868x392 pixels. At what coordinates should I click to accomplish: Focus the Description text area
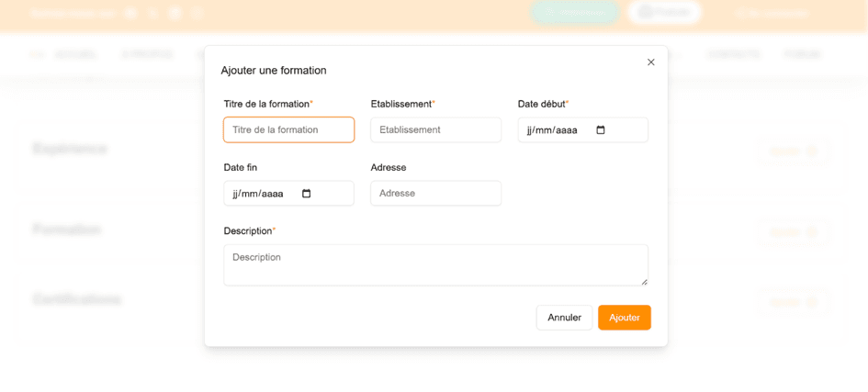tap(435, 264)
